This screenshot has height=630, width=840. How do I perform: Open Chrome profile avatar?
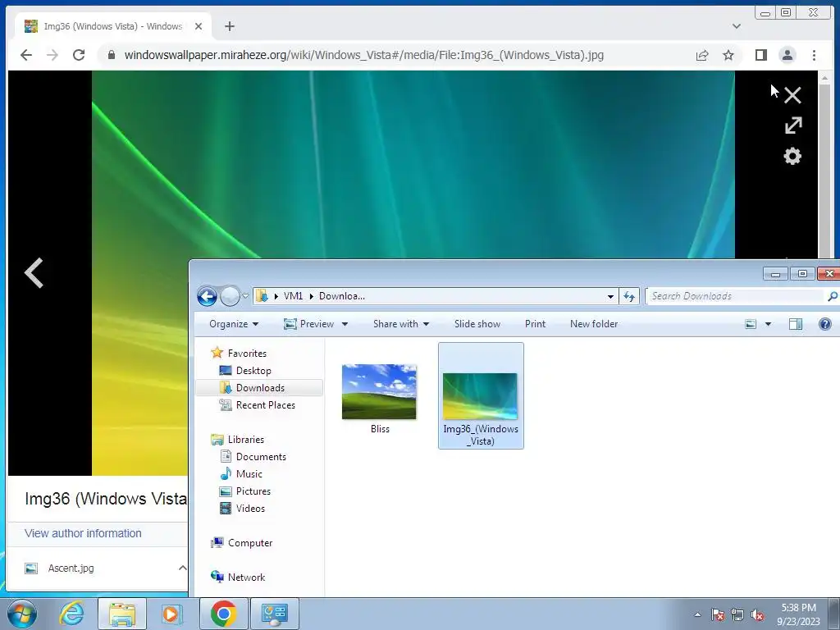pyautogui.click(x=787, y=55)
